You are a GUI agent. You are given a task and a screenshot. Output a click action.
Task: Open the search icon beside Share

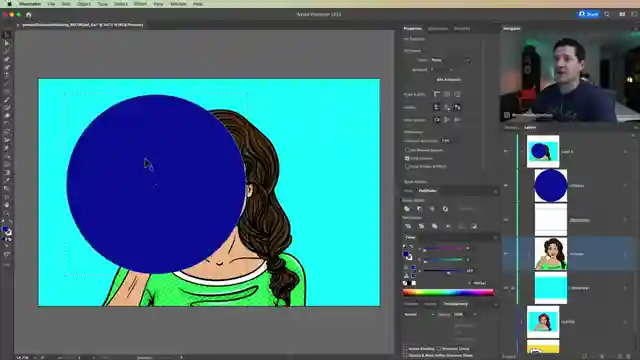pyautogui.click(x=607, y=14)
